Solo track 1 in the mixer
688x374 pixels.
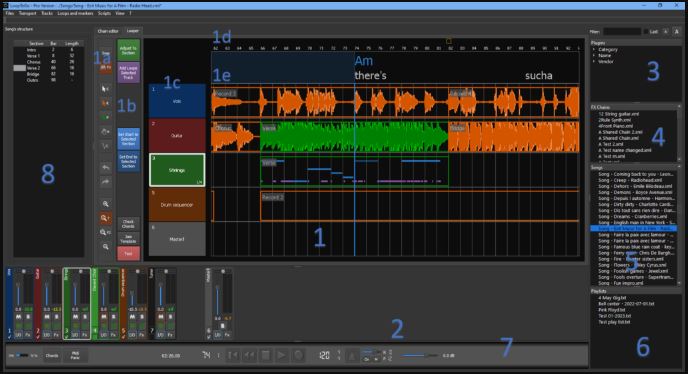[x=28, y=317]
